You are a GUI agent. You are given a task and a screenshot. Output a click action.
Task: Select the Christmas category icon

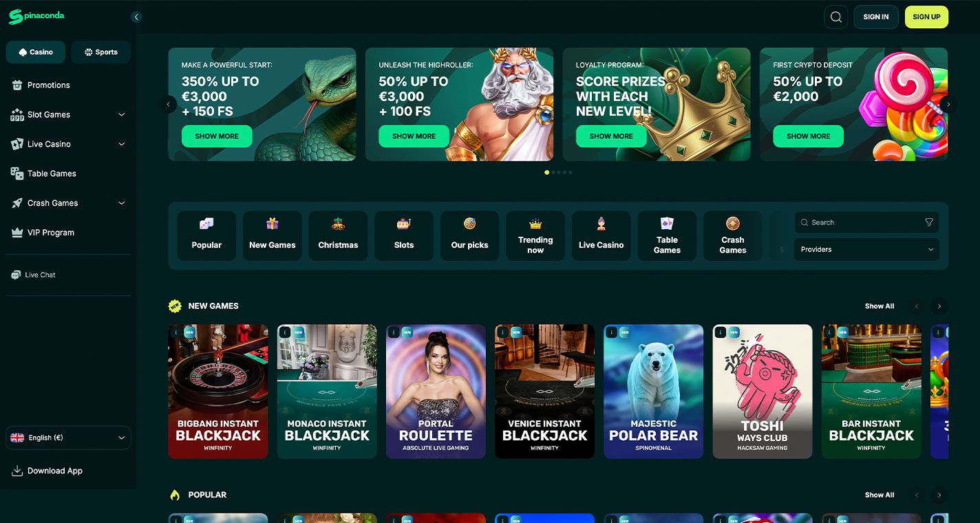(338, 235)
